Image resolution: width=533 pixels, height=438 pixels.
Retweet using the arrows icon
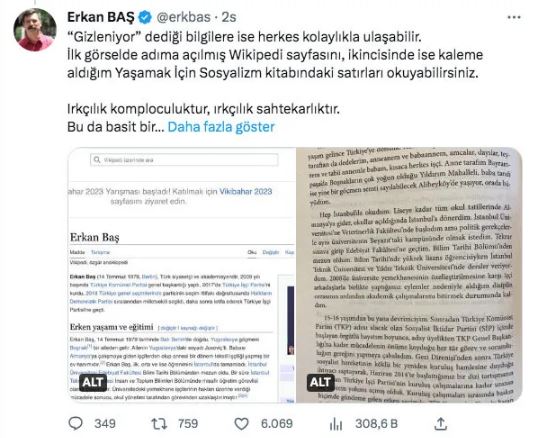(159, 424)
